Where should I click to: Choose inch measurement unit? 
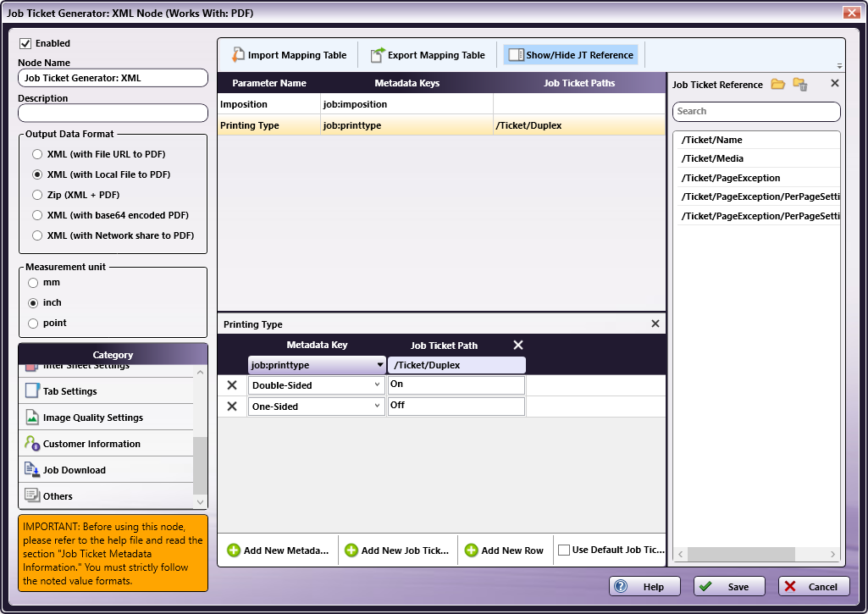pos(33,303)
